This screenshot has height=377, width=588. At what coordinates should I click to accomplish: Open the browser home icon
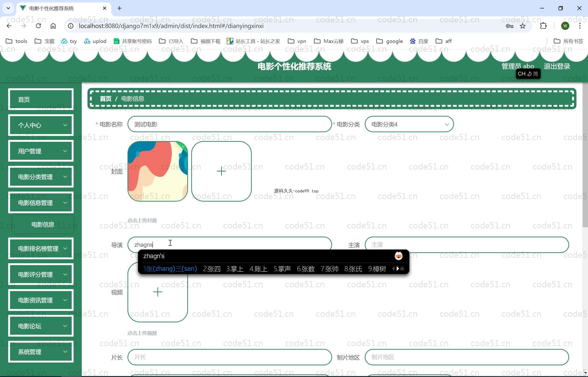click(x=53, y=26)
